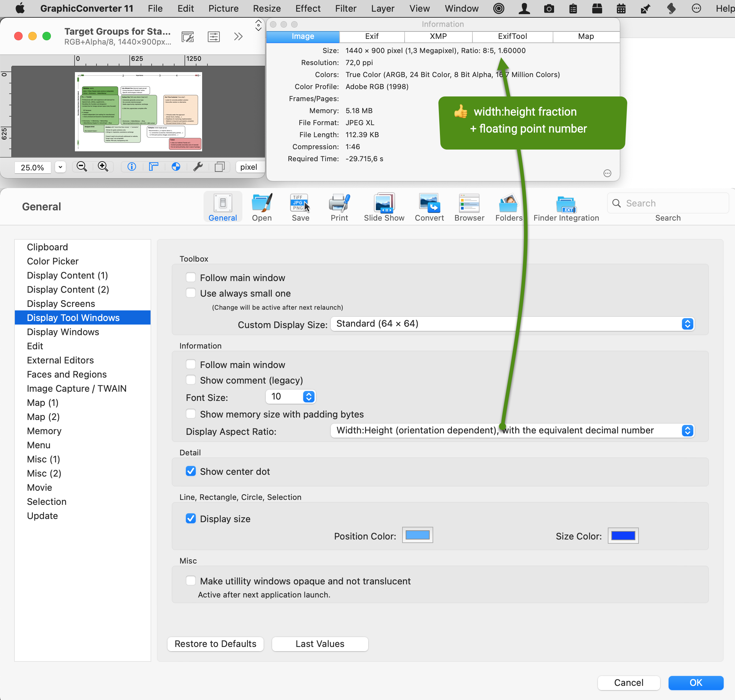Open the Convert preferences pane

point(429,207)
